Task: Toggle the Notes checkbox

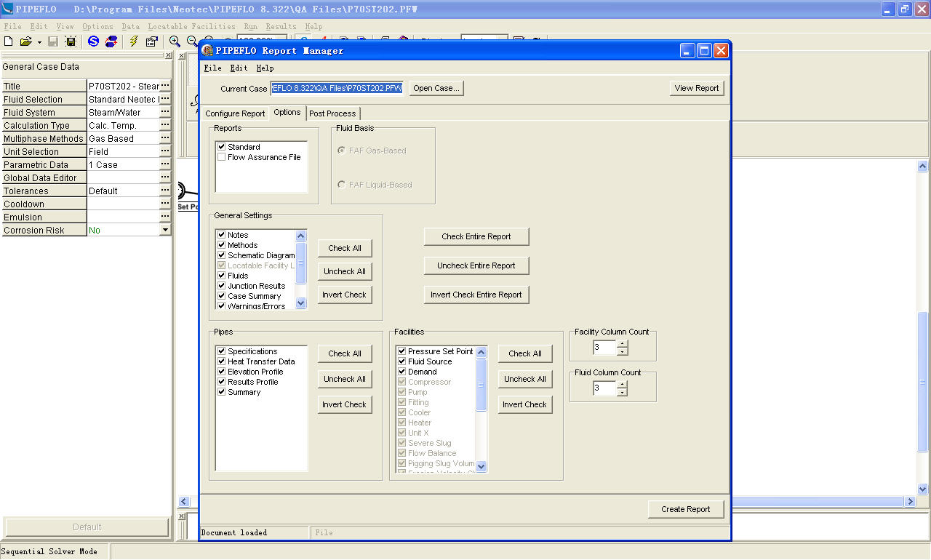Action: point(221,235)
